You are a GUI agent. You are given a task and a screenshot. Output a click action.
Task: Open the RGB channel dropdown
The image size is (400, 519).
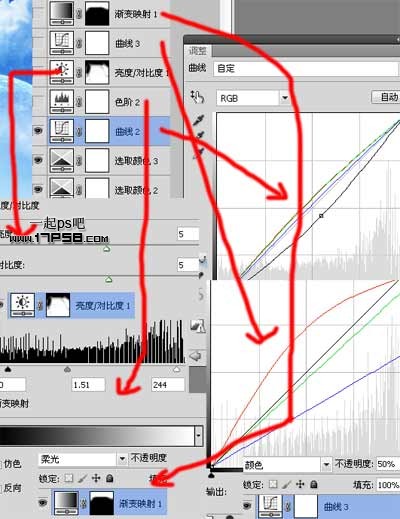coord(285,98)
